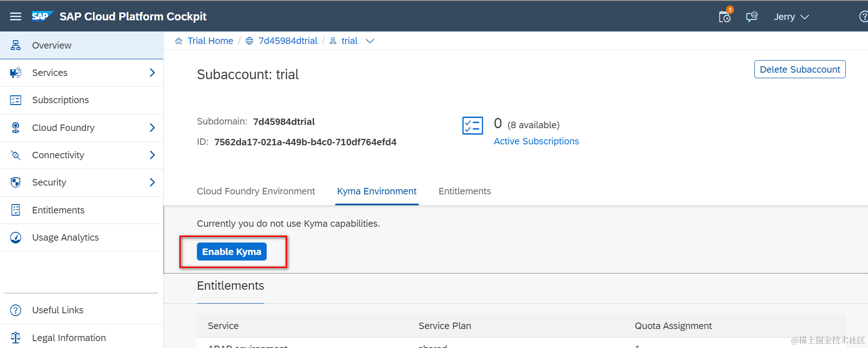Click the Legal Information scales icon

[x=16, y=338]
